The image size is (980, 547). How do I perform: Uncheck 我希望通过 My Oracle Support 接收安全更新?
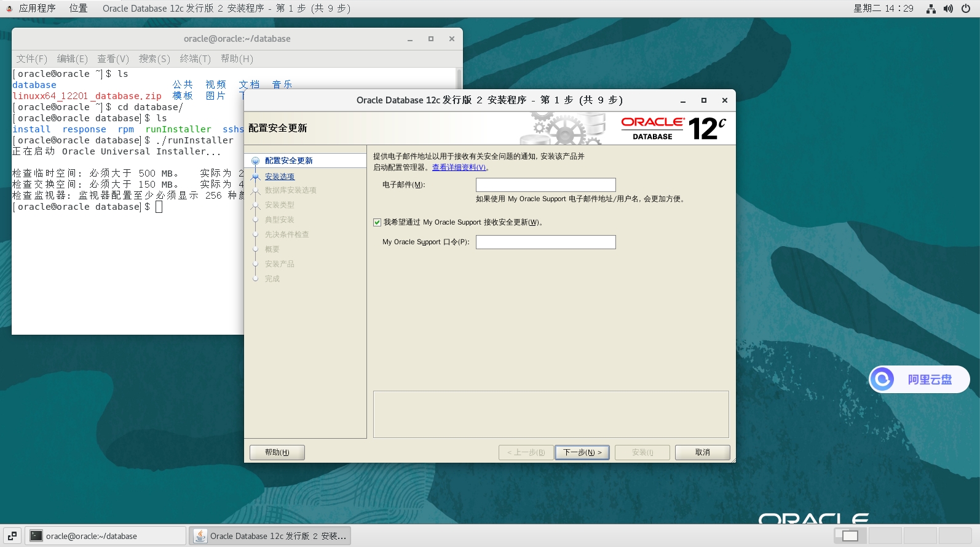click(x=377, y=222)
